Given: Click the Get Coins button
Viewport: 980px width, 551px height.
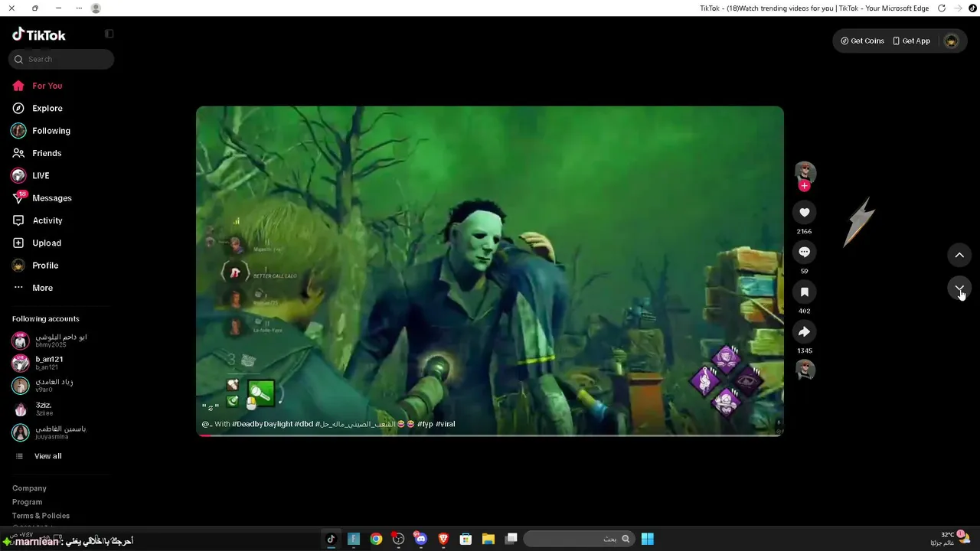Looking at the screenshot, I should point(862,41).
